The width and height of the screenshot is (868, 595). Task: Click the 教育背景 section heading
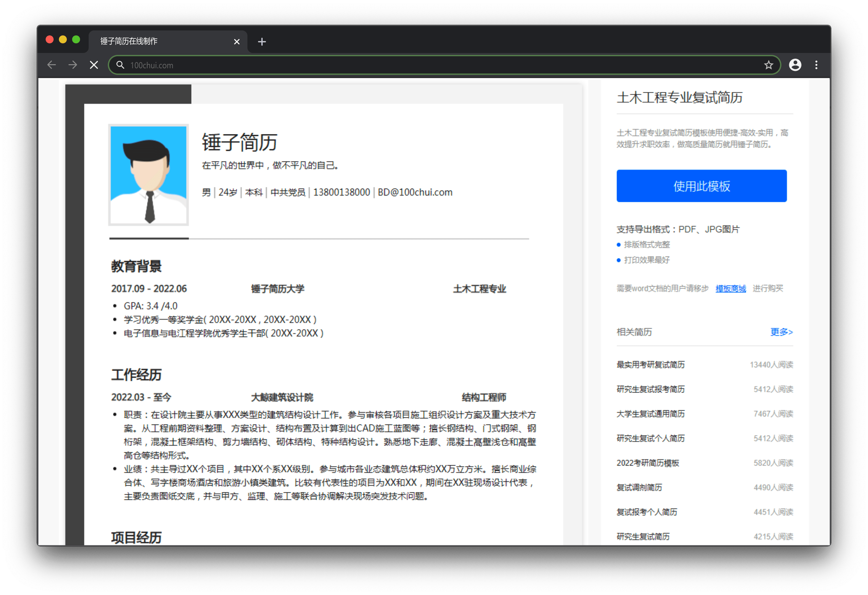click(136, 266)
